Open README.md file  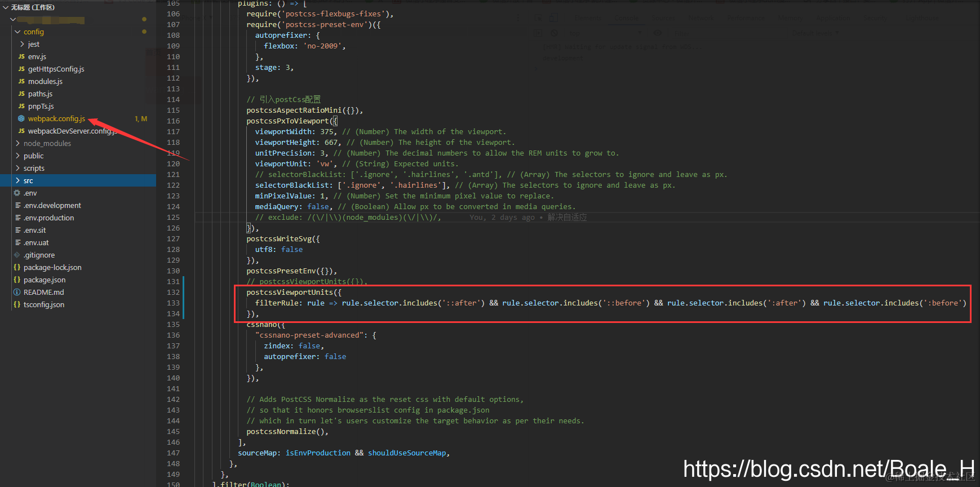pyautogui.click(x=44, y=292)
